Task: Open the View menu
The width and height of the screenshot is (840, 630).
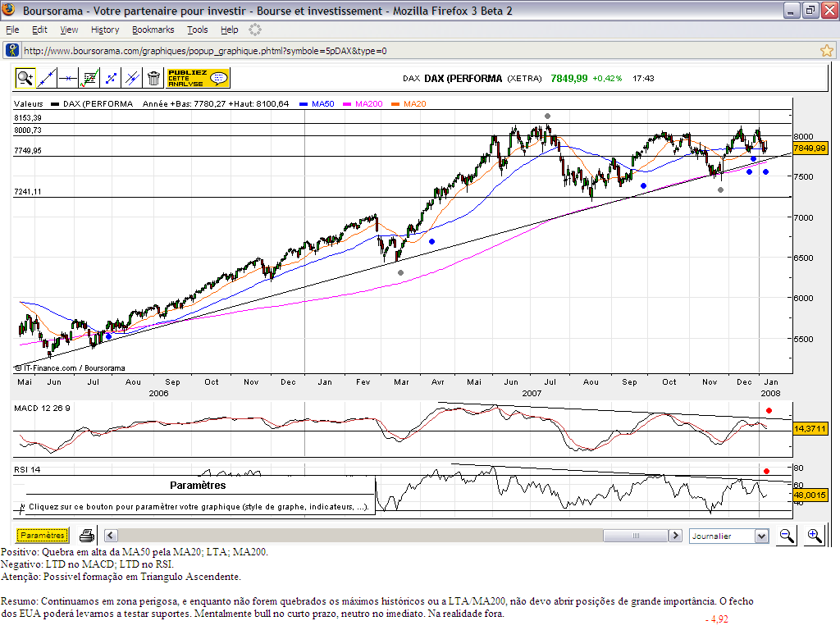Action: 69,30
